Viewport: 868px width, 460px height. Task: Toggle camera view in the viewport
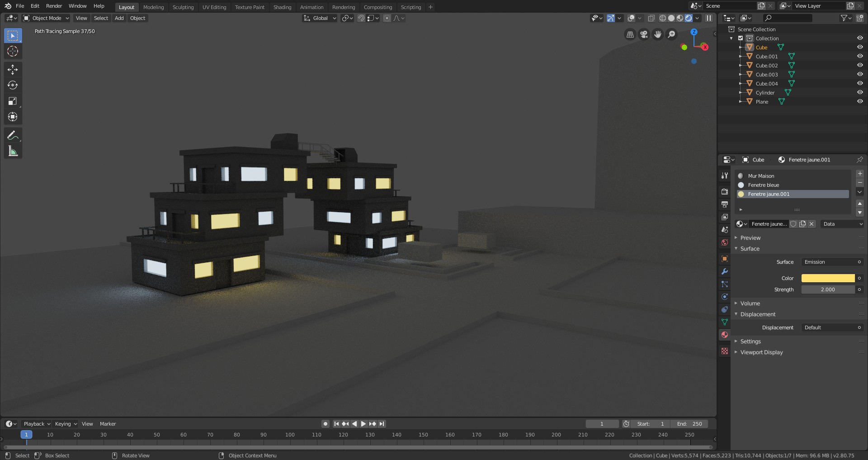coord(644,34)
